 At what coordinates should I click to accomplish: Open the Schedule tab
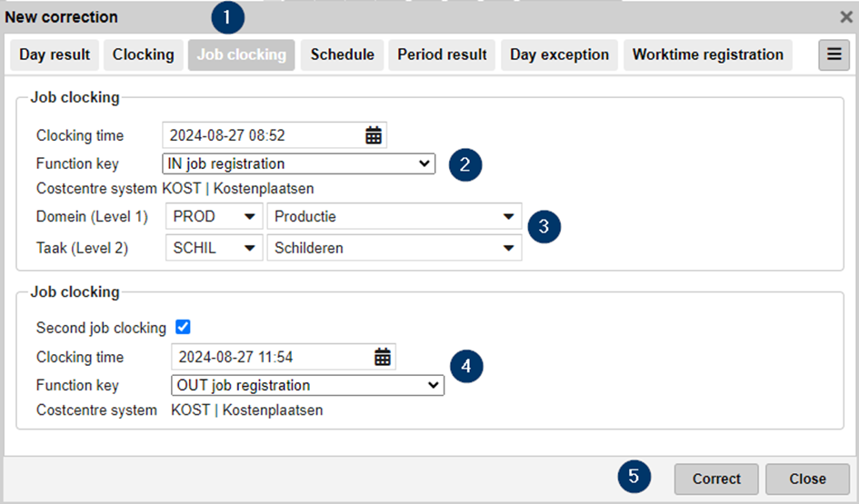[x=342, y=54]
